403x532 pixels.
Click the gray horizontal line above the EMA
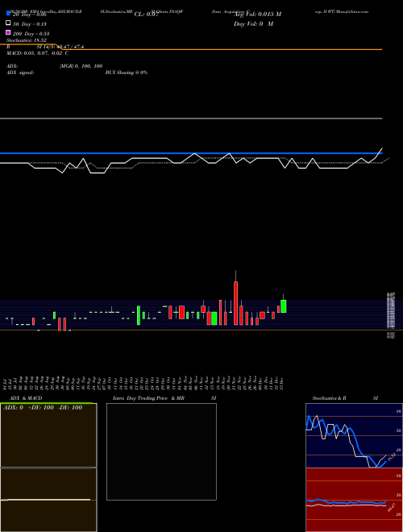(x=191, y=118)
